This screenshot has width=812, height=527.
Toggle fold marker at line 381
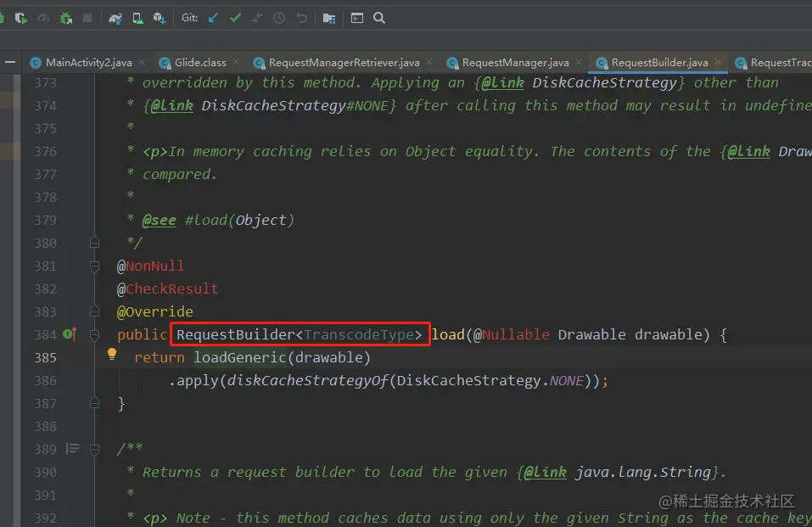[94, 266]
